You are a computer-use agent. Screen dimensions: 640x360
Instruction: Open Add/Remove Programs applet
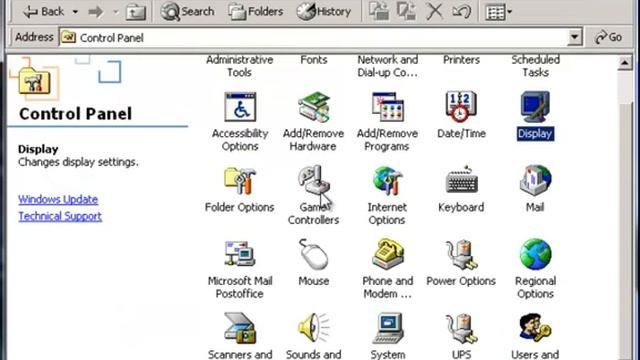(387, 107)
